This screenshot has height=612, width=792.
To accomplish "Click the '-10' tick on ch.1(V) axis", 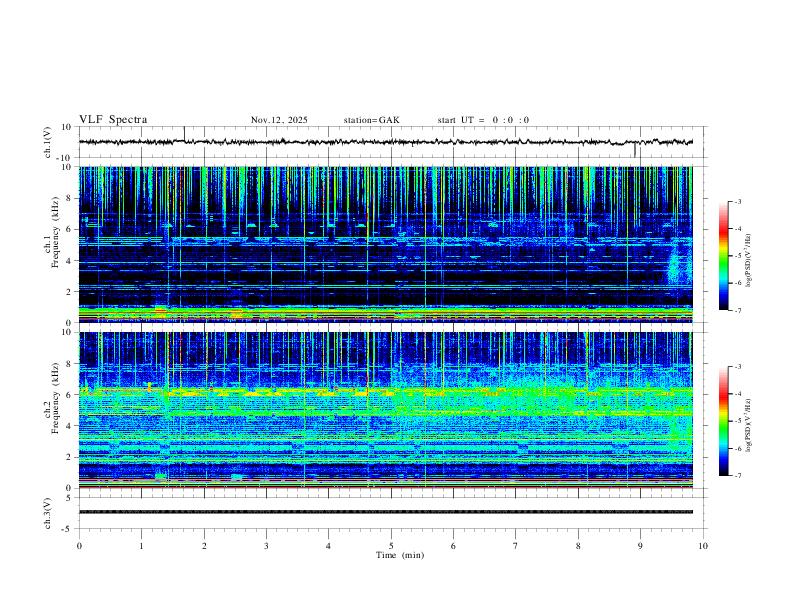I will click(64, 158).
